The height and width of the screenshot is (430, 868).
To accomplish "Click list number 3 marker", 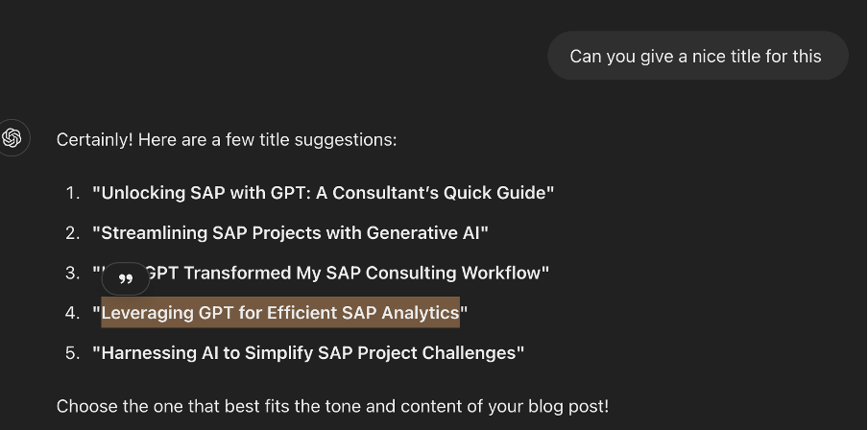I will point(73,273).
